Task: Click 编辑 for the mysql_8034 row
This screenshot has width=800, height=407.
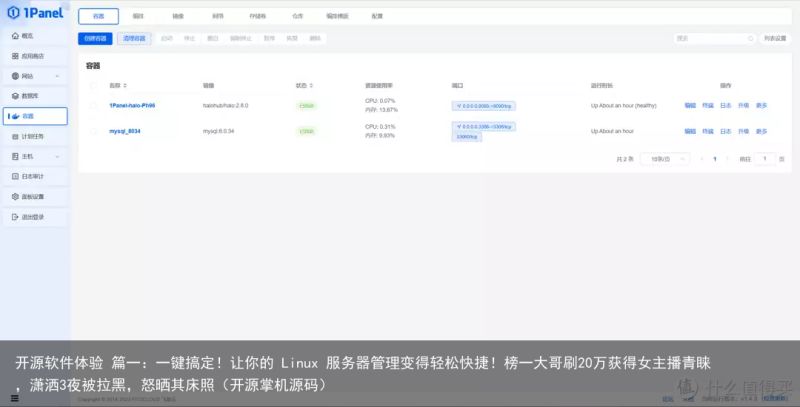Action: tap(690, 131)
